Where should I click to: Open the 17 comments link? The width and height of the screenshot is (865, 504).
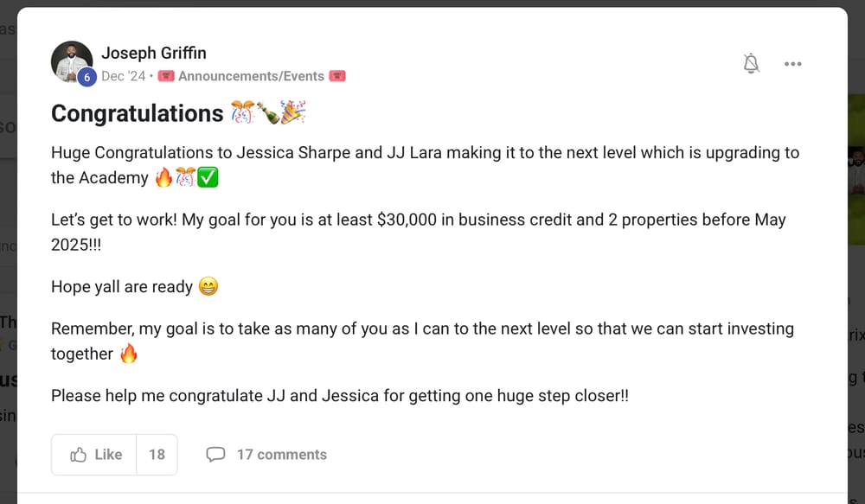[281, 455]
